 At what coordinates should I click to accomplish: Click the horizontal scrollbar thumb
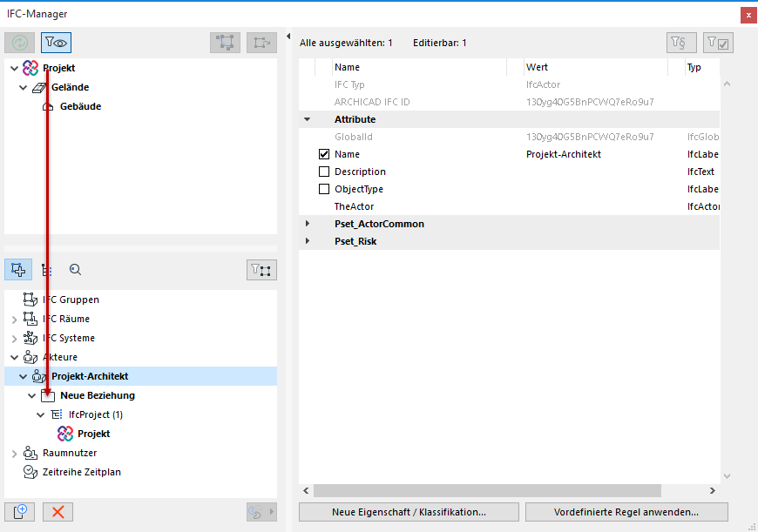[x=487, y=490]
